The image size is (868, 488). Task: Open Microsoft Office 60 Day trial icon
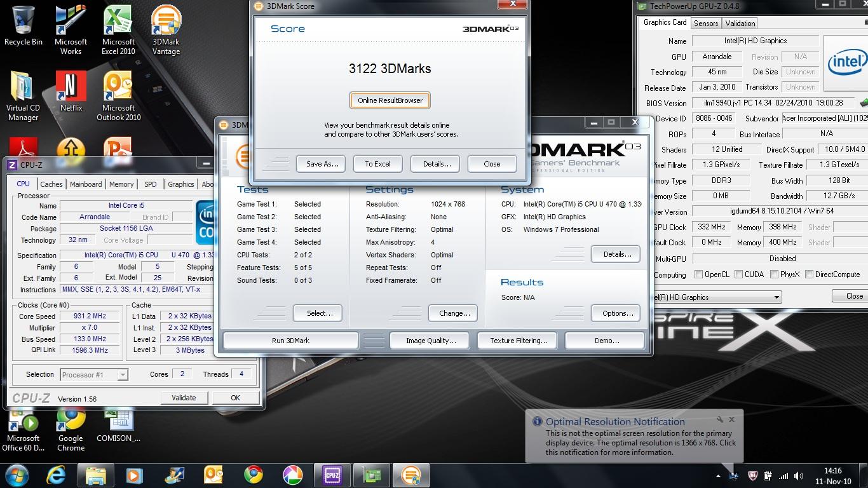24,430
